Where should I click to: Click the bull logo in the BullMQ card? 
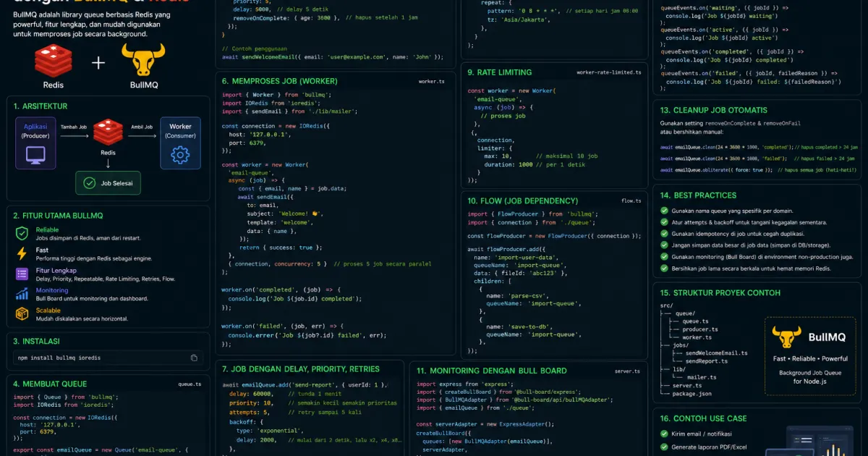(x=786, y=337)
